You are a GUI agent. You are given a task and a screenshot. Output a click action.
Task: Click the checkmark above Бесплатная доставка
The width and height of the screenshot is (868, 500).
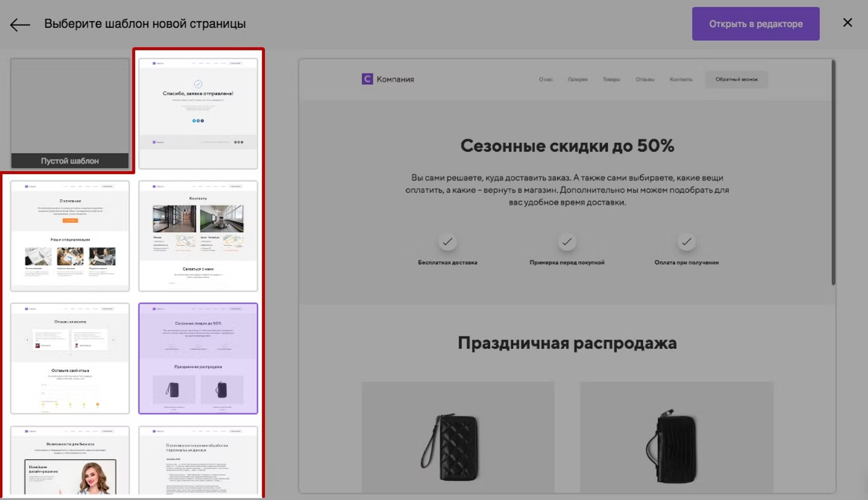pos(448,242)
